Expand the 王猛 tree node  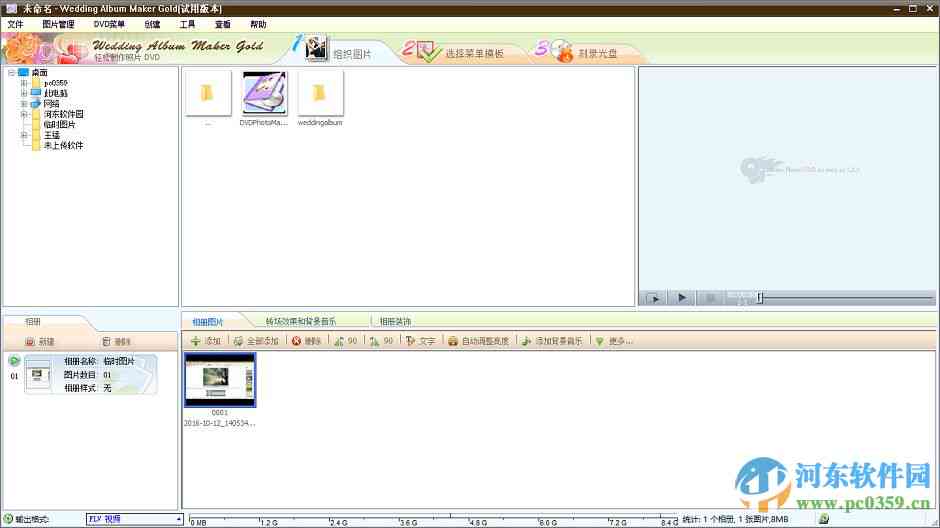coord(24,135)
